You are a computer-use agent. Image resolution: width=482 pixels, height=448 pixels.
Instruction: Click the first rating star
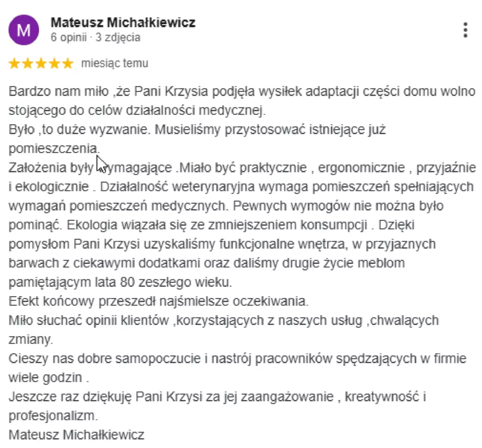coord(14,64)
